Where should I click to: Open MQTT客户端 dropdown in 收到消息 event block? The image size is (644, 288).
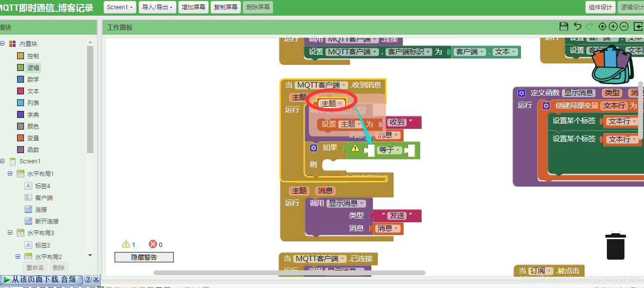tap(322, 85)
